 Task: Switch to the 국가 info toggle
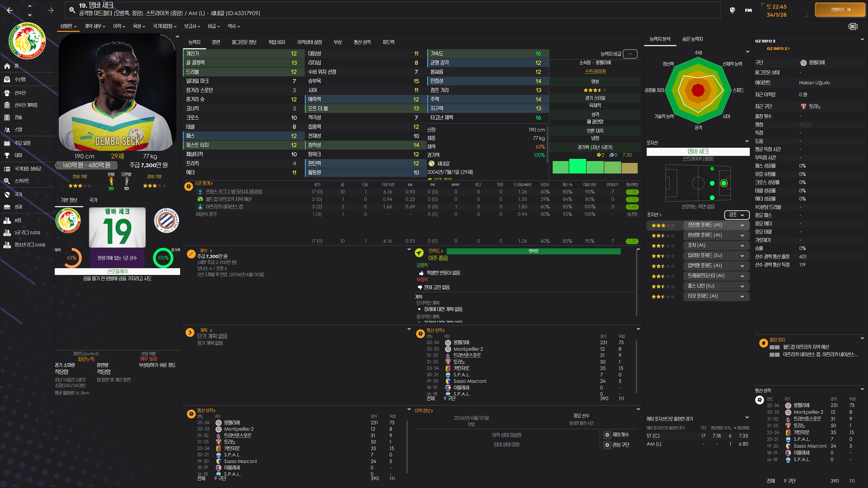93,200
